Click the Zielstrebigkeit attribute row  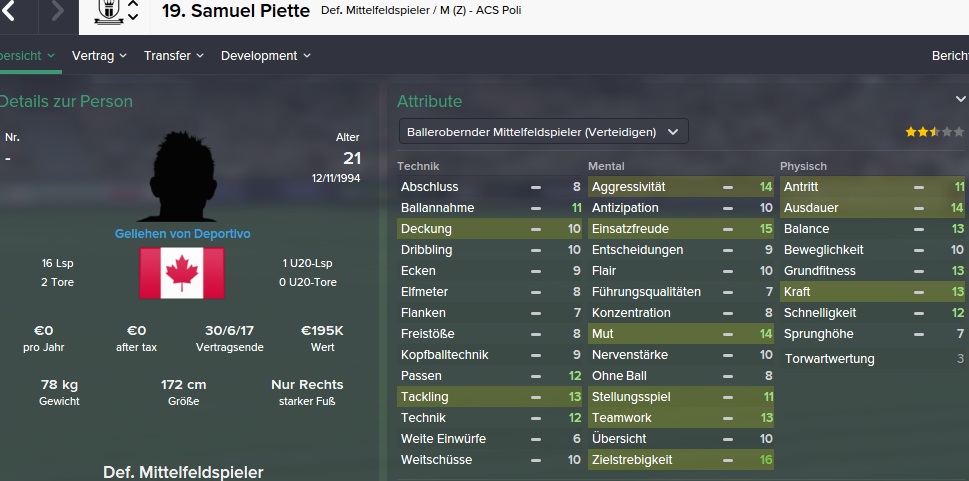pyautogui.click(x=680, y=459)
